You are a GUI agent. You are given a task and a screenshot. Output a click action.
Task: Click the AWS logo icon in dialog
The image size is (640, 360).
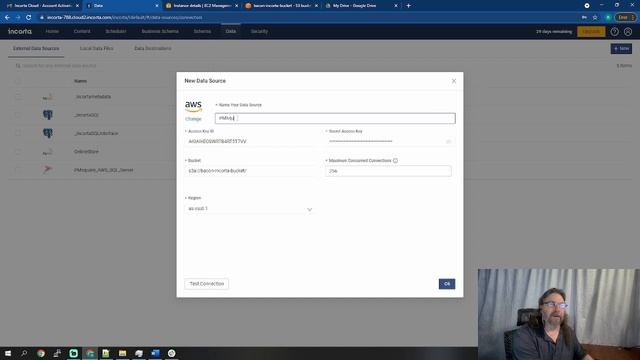(193, 107)
